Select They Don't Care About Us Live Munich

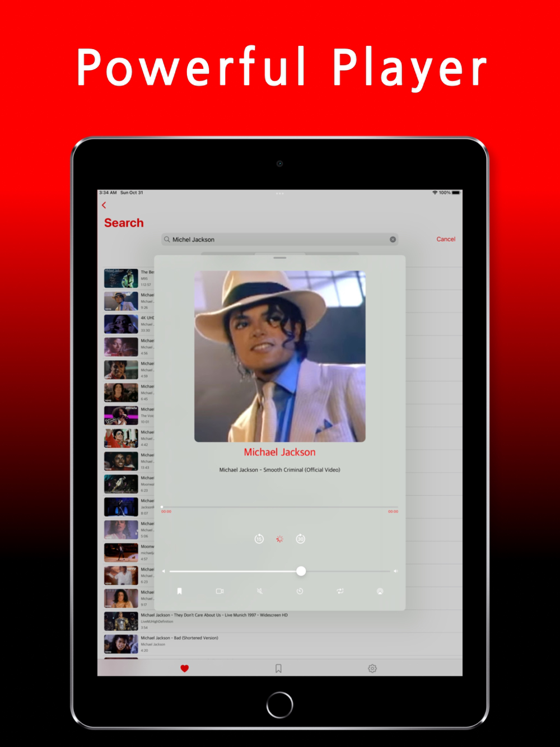coord(214,615)
